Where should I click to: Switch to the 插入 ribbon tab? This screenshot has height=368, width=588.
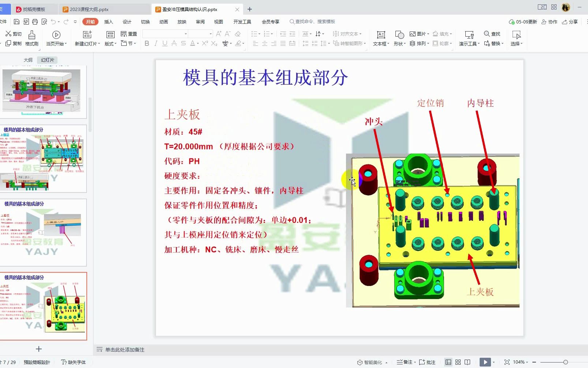(108, 22)
